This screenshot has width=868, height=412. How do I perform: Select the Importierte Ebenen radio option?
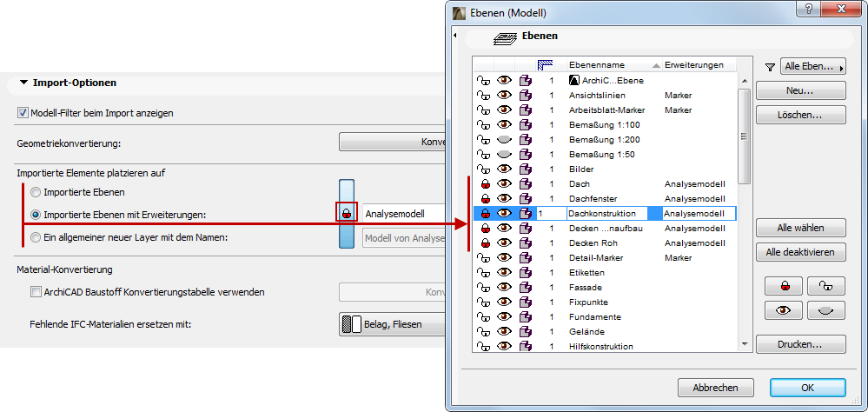click(36, 193)
